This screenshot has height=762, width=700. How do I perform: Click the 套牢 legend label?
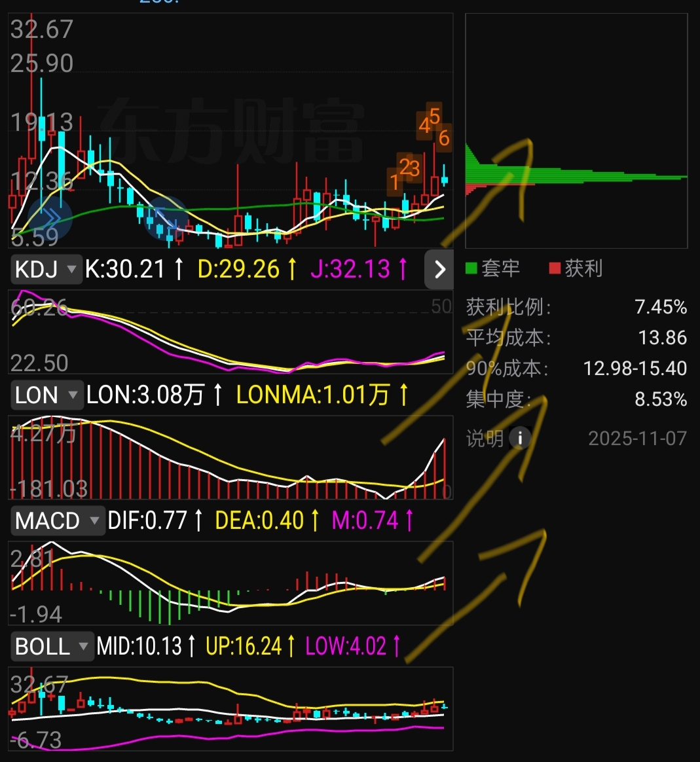[x=501, y=268]
